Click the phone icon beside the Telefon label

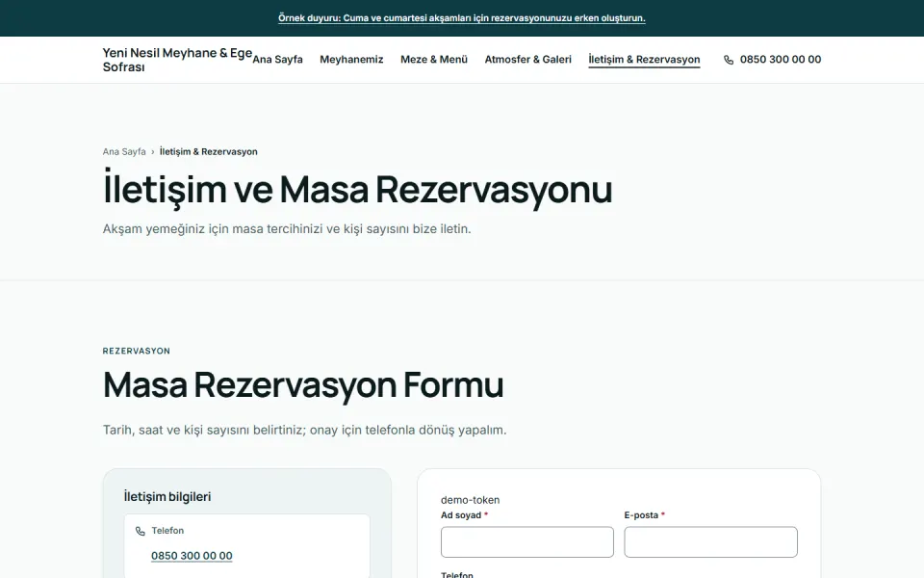(141, 531)
